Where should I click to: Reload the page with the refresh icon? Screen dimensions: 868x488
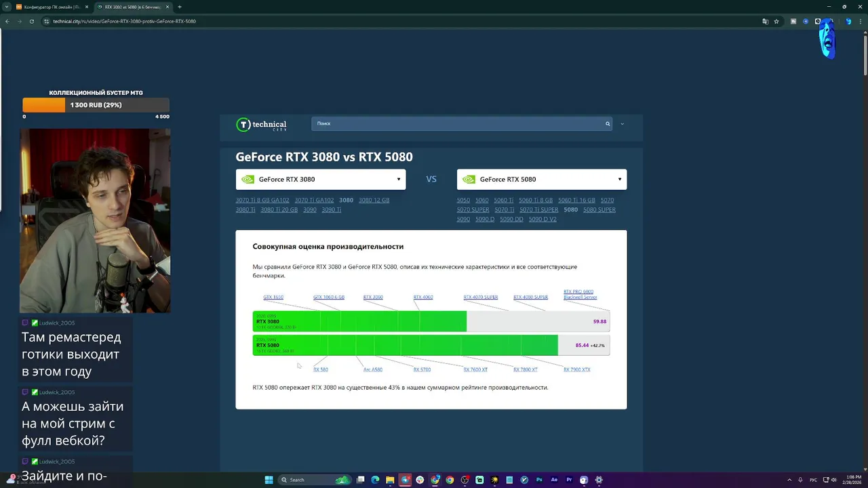(31, 21)
